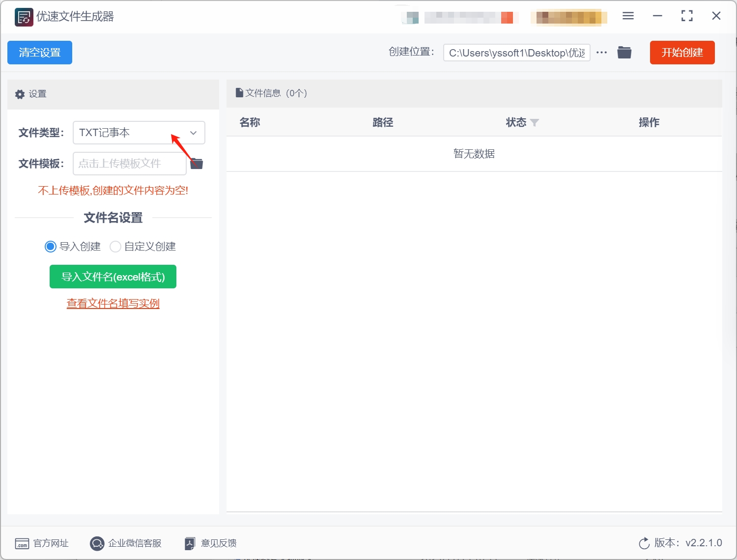Open the hamburger menu in title bar

pos(628,16)
